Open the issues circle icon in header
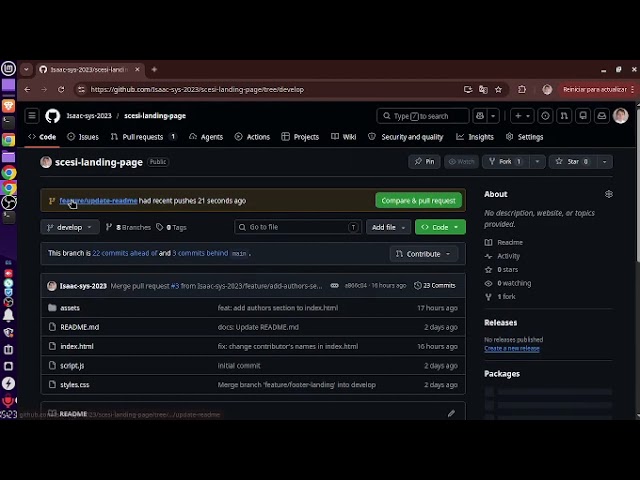The height and width of the screenshot is (480, 640). tap(545, 116)
